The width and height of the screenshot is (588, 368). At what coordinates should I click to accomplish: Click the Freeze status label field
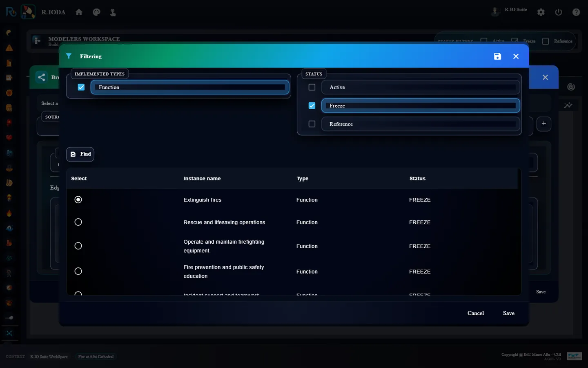(x=421, y=105)
